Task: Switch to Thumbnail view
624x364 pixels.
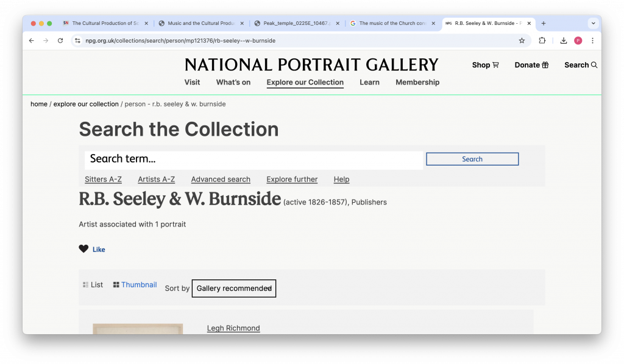Action: (135, 284)
